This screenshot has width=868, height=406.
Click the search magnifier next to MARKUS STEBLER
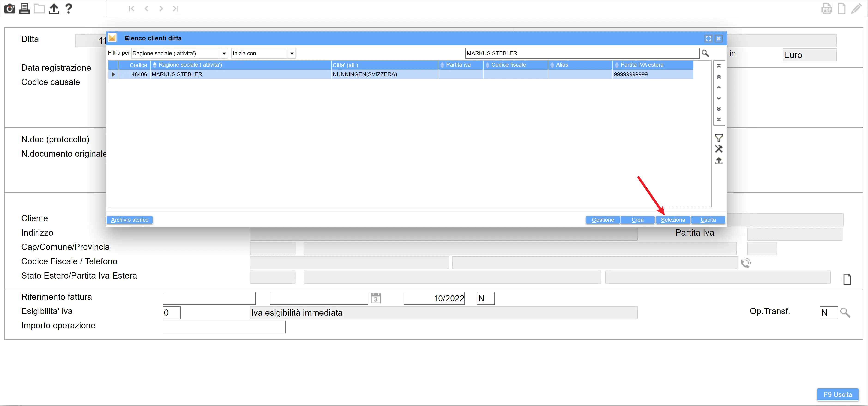705,53
